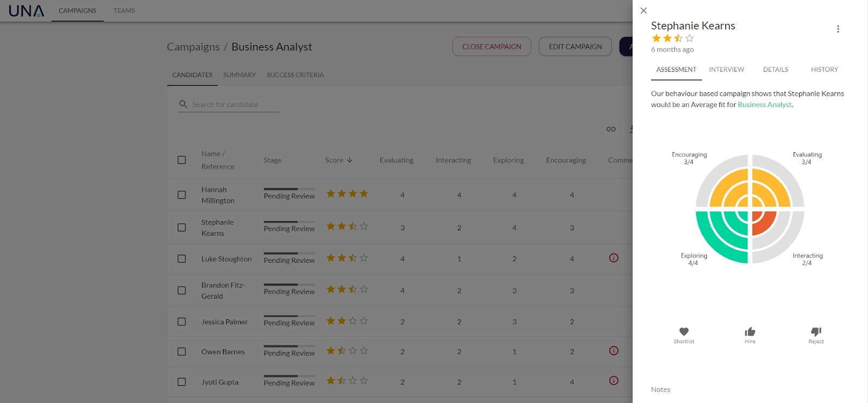This screenshot has width=868, height=403.
Task: Select the Candidates tab
Action: pyautogui.click(x=192, y=75)
